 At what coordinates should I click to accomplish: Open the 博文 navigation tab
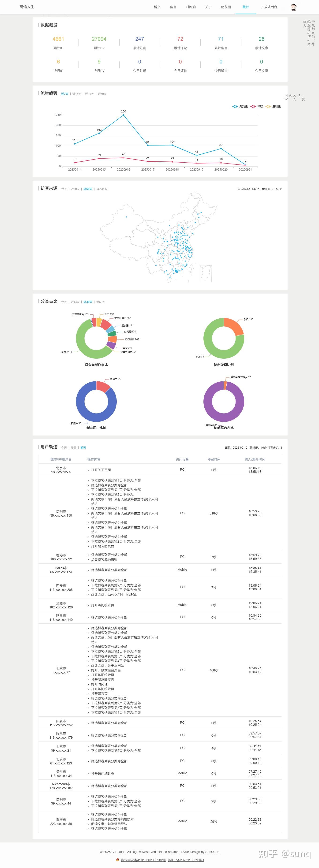pos(157,7)
